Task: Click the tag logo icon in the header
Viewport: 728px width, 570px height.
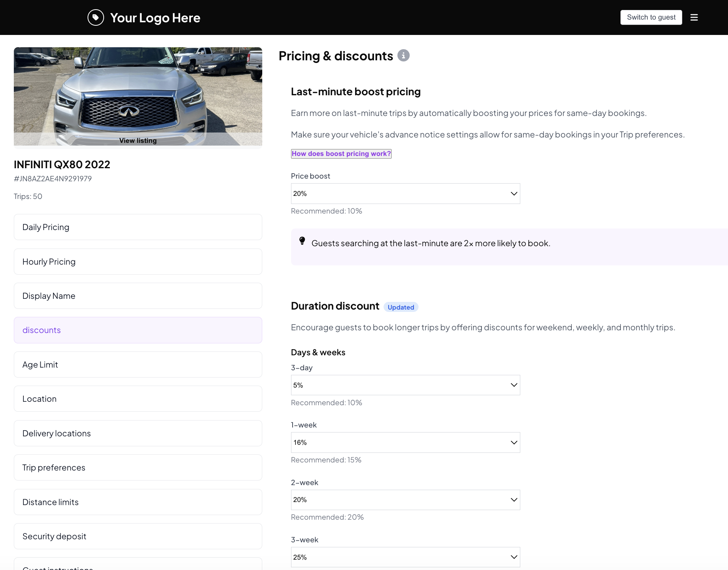Action: [x=96, y=17]
